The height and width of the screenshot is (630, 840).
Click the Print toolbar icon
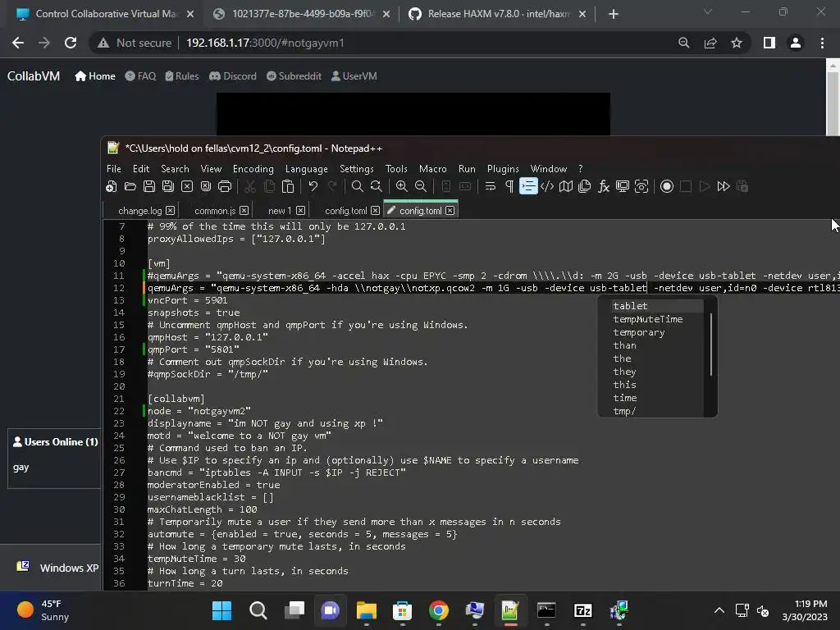(x=225, y=186)
